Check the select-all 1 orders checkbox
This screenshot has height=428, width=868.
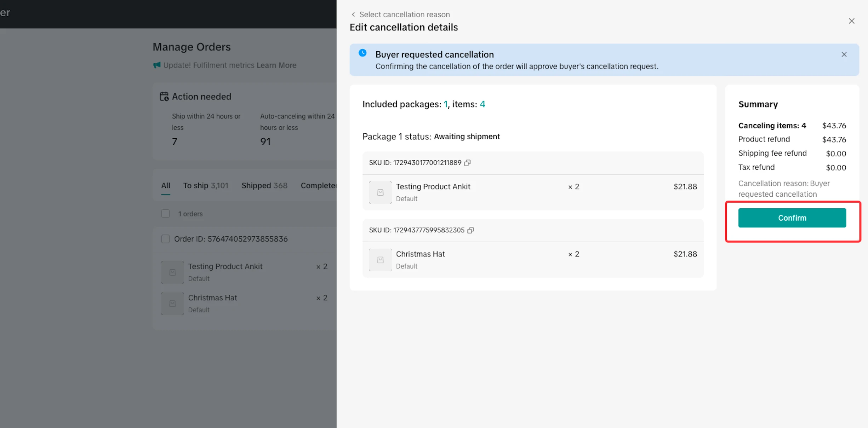point(165,214)
